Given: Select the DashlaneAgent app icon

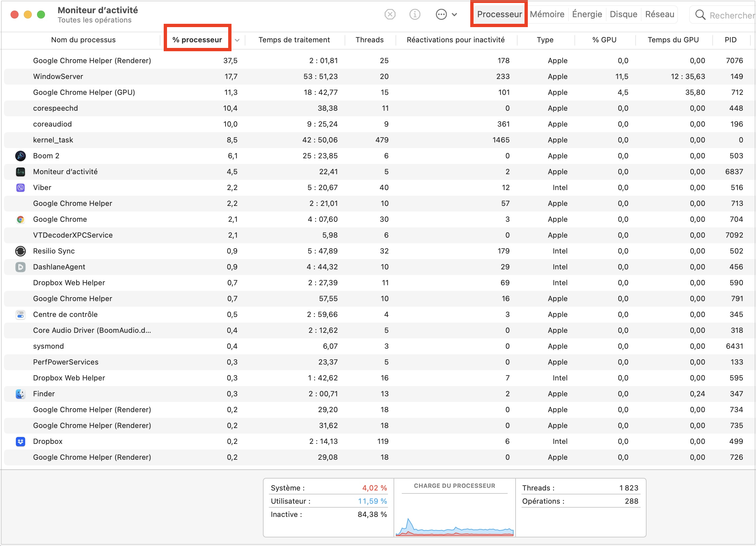Looking at the screenshot, I should point(20,267).
